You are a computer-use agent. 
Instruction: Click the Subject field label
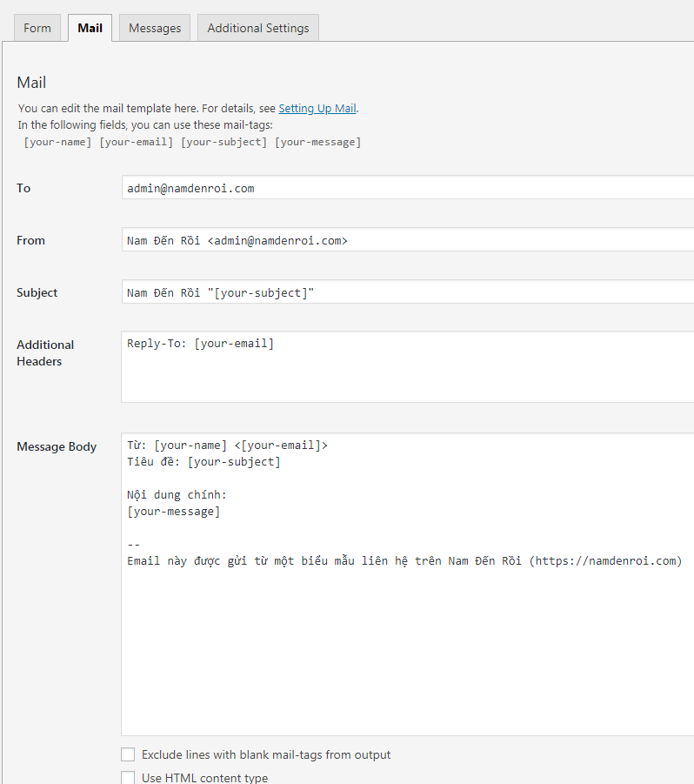(37, 292)
